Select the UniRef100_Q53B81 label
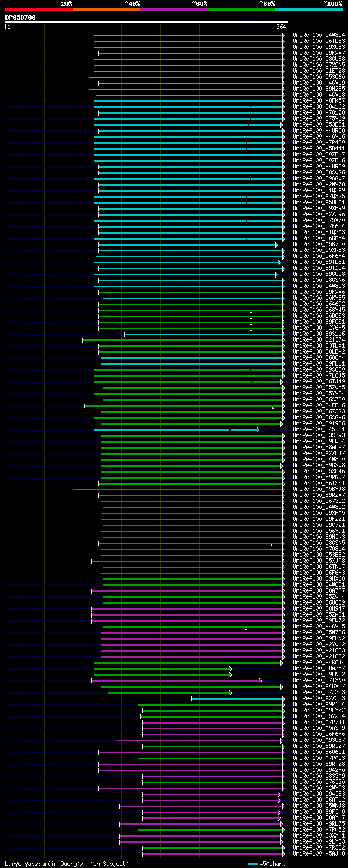This screenshot has width=348, height=868. 319,124
